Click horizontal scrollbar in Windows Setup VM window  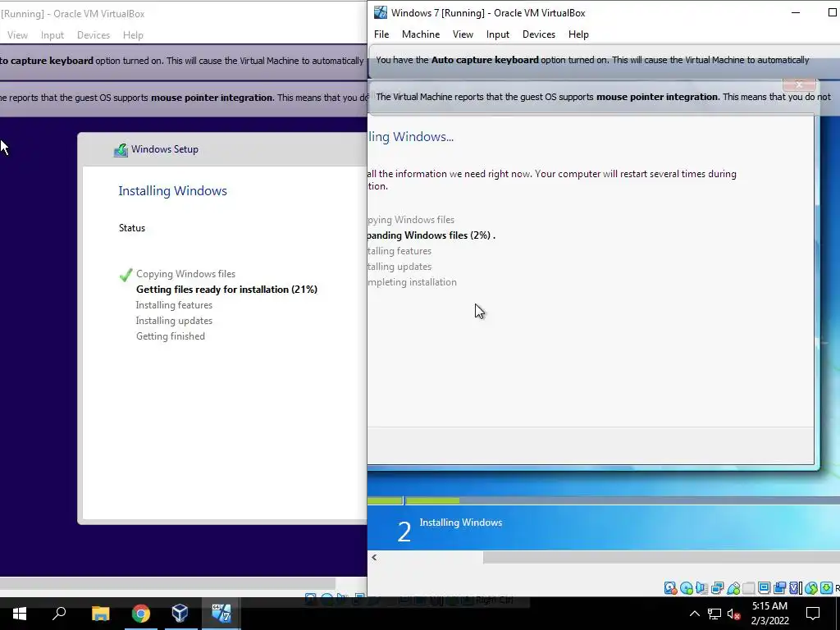167,583
